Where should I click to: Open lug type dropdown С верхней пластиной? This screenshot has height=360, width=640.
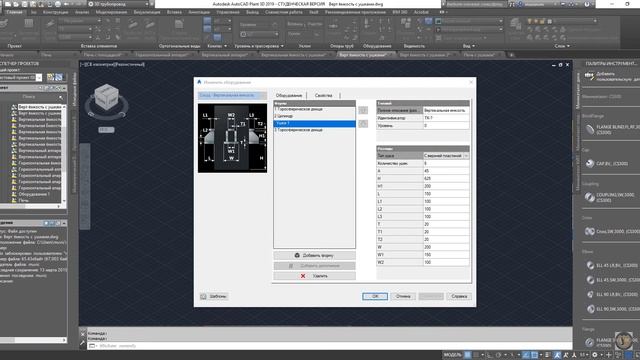(x=446, y=156)
